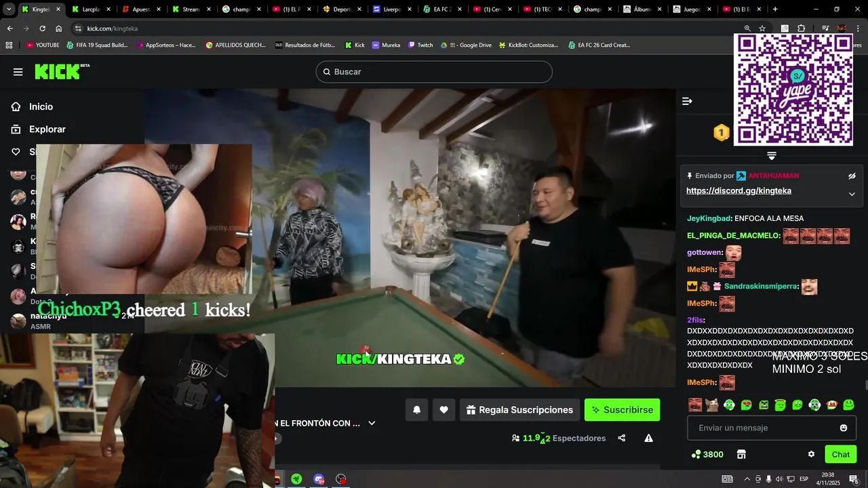Open the chat shop icon

coord(741,454)
